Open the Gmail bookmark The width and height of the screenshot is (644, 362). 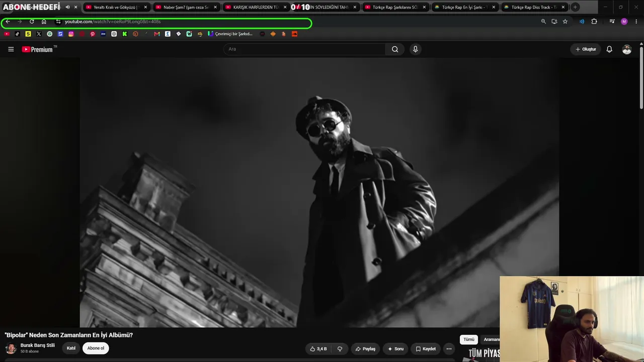tap(157, 34)
